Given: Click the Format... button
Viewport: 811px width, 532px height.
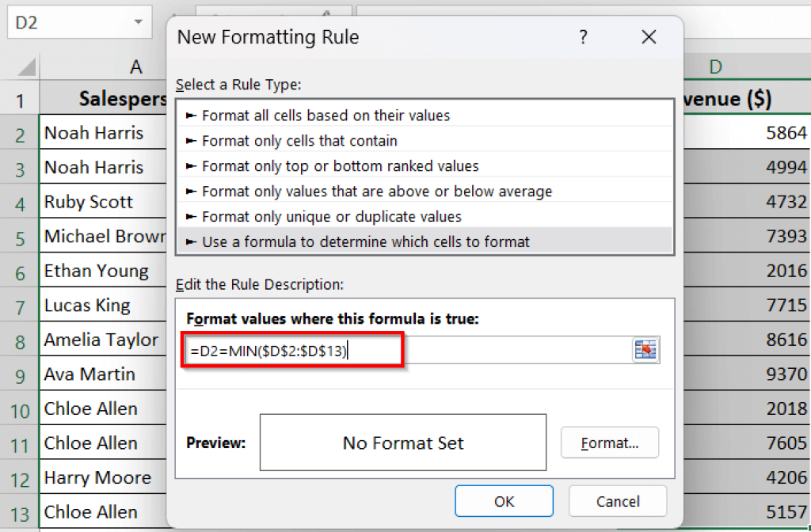Looking at the screenshot, I should tap(609, 443).
